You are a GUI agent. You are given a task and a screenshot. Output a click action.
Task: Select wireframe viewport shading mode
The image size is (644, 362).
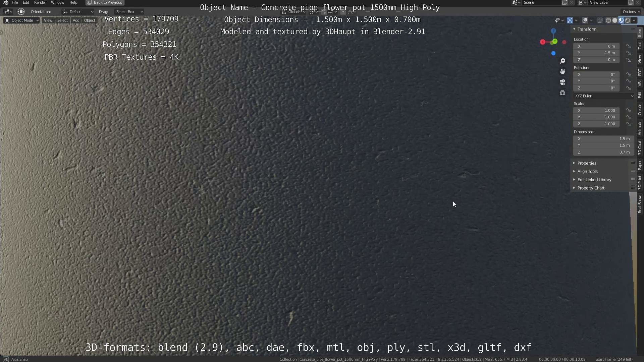pyautogui.click(x=608, y=20)
